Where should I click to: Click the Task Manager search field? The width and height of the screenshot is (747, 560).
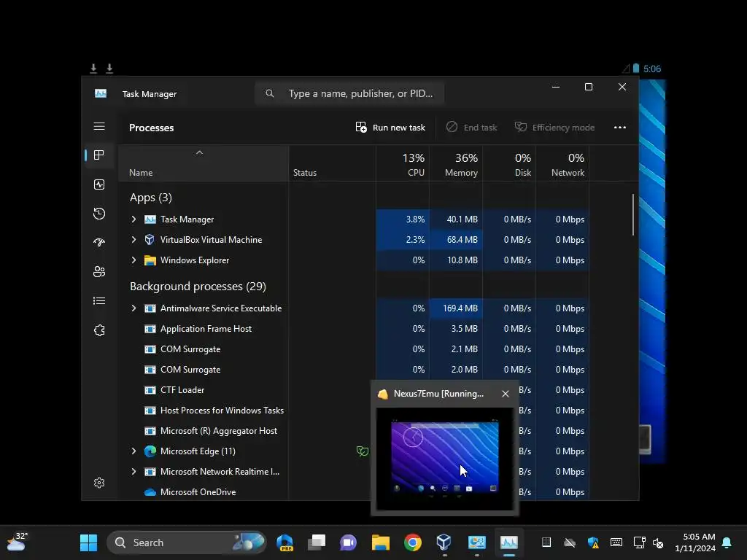[349, 93]
